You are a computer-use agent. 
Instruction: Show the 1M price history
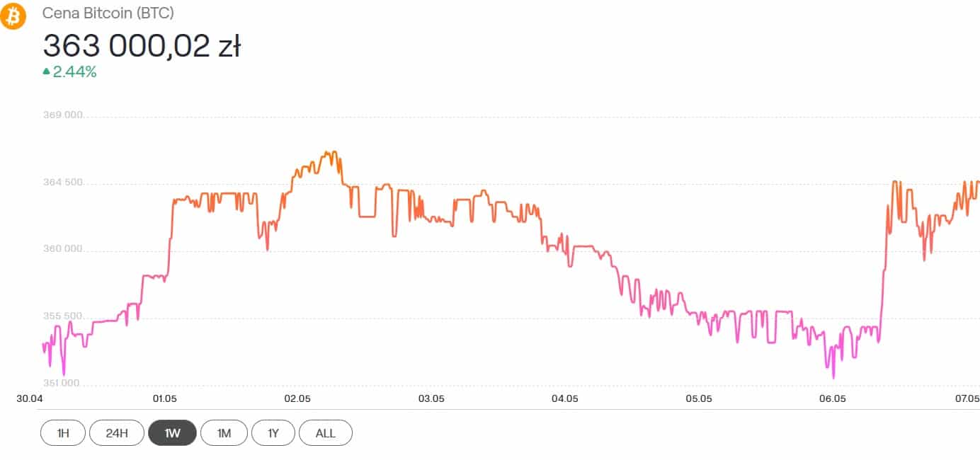(224, 433)
